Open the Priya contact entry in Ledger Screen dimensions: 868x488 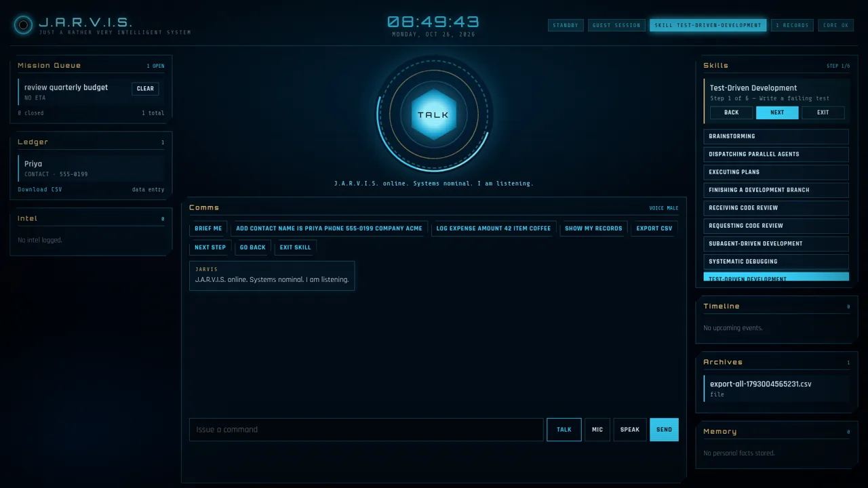[x=91, y=168]
